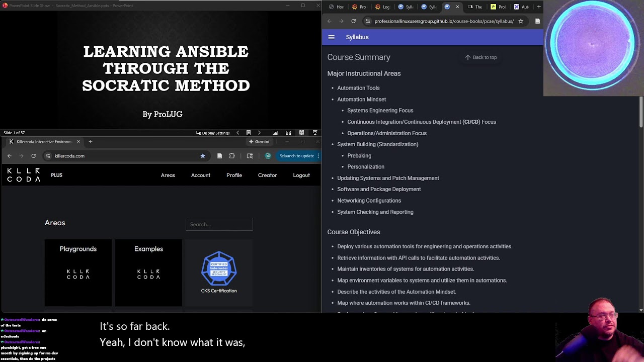The height and width of the screenshot is (362, 644).
Task: Switch to Normal view in PowerPoint
Action: (275, 133)
